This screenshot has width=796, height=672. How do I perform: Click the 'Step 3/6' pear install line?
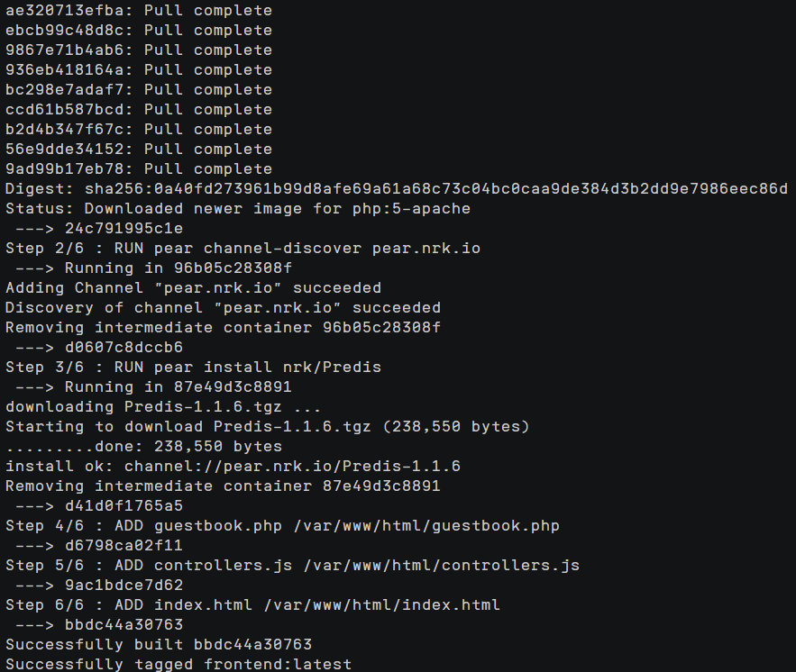coord(193,367)
